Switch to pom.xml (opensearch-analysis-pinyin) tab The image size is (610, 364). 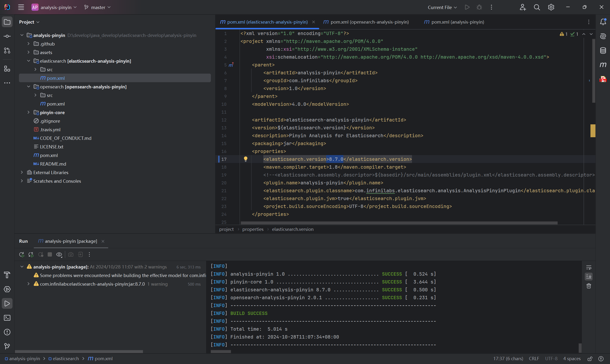[x=369, y=22]
